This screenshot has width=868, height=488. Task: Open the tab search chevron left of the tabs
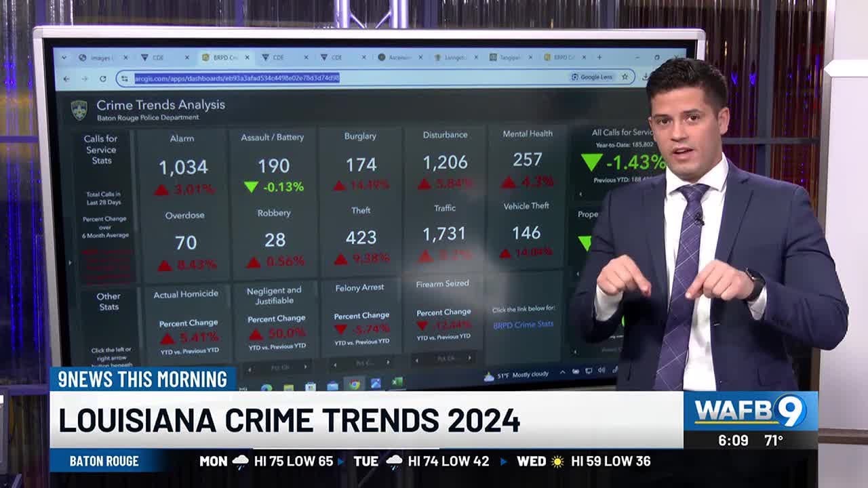pos(64,58)
